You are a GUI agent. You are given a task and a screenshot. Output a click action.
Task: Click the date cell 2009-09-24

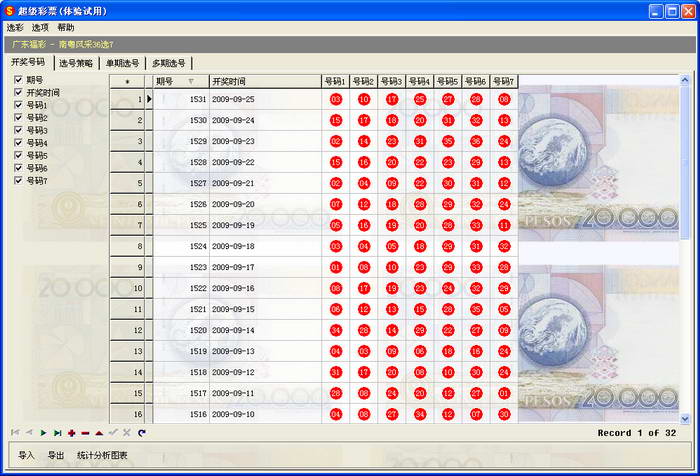click(x=265, y=120)
